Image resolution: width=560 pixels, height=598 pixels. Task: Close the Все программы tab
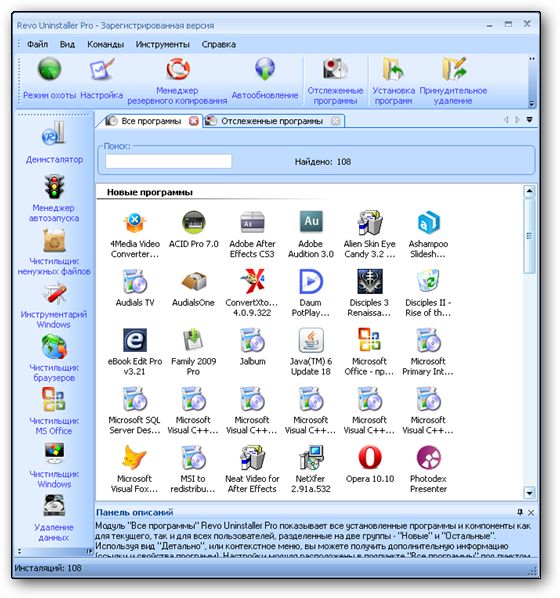(x=194, y=121)
